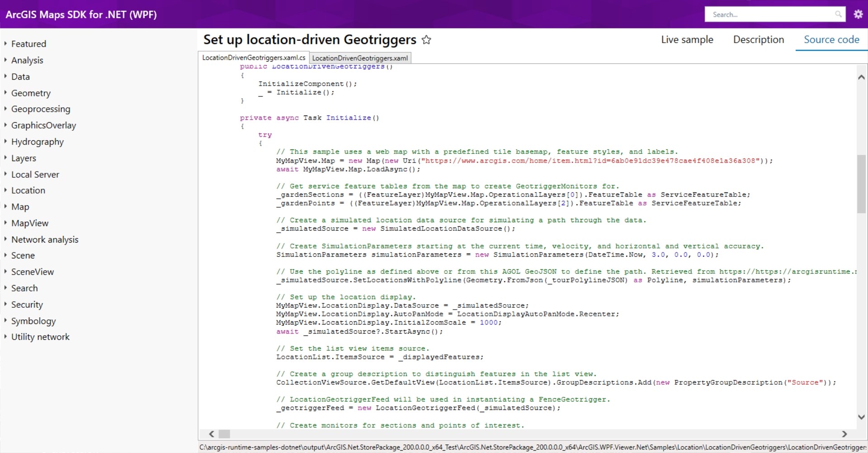
Task: Click the vertical scrollbar up arrow
Action: [861, 77]
